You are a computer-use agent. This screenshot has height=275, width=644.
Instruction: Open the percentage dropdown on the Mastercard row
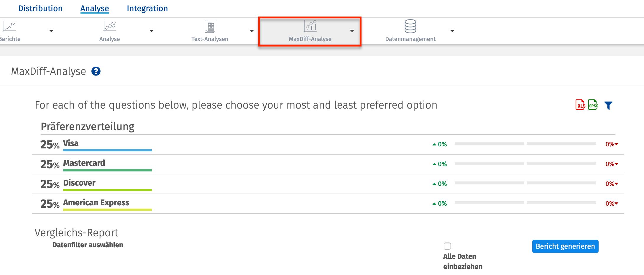(611, 164)
